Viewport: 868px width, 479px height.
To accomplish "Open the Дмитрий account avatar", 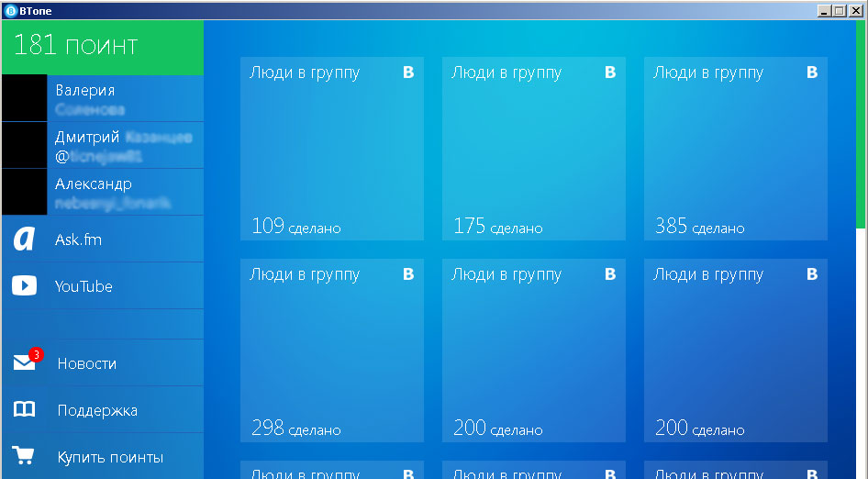I will coord(25,145).
